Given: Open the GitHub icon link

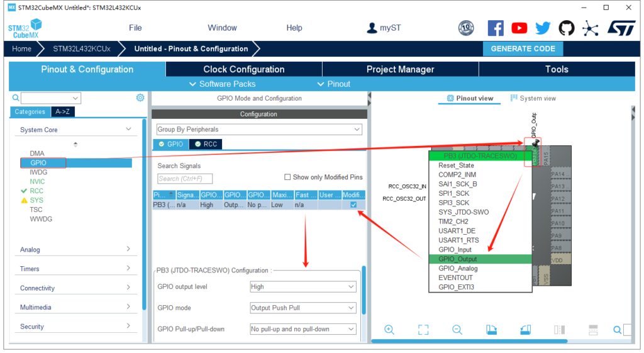Looking at the screenshot, I should point(566,28).
